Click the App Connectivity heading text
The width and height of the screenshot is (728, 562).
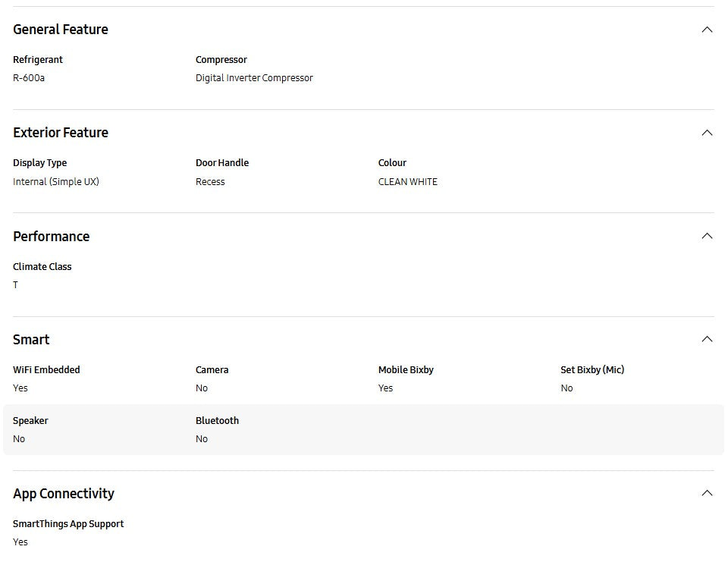coord(64,494)
